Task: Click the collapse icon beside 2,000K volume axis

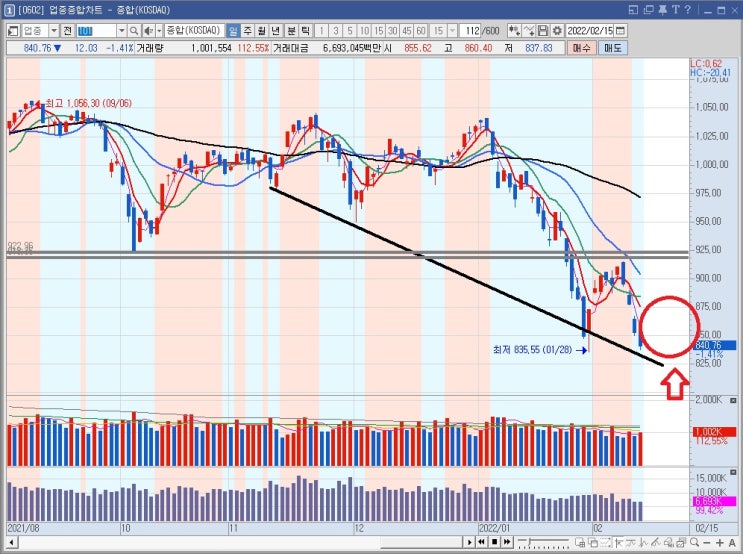Action: pyautogui.click(x=734, y=400)
